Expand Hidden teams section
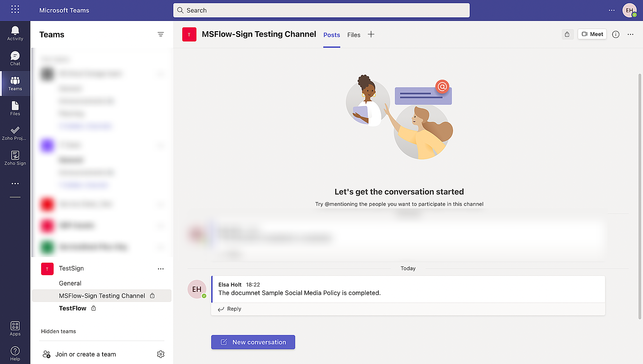Screen dimensions: 643x364 (x=59, y=331)
